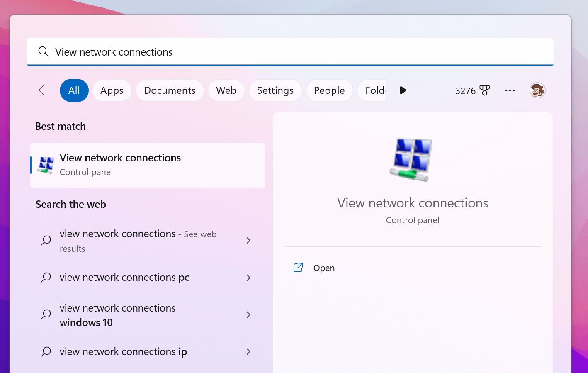The image size is (588, 373).
Task: Click the Microsoft Rewards medal icon
Action: tap(485, 90)
